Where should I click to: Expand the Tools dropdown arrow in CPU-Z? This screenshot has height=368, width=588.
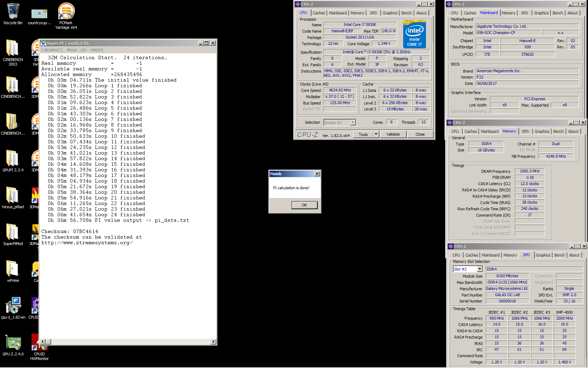point(376,134)
